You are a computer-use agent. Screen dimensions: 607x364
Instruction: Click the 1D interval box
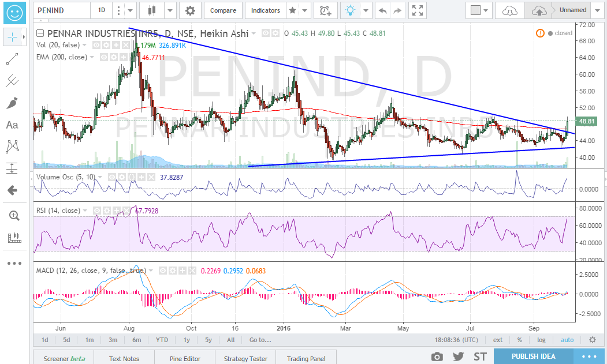pyautogui.click(x=102, y=11)
